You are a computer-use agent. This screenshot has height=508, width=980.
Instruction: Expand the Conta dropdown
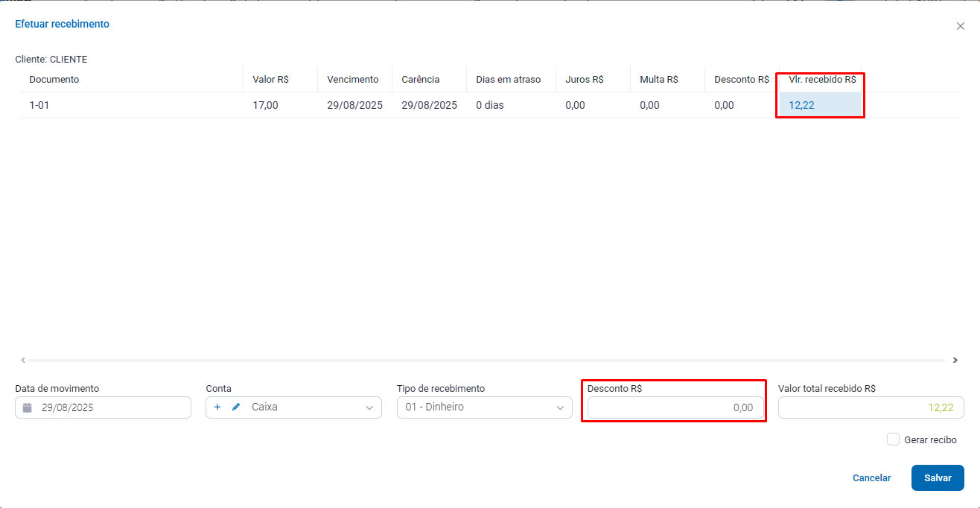369,407
